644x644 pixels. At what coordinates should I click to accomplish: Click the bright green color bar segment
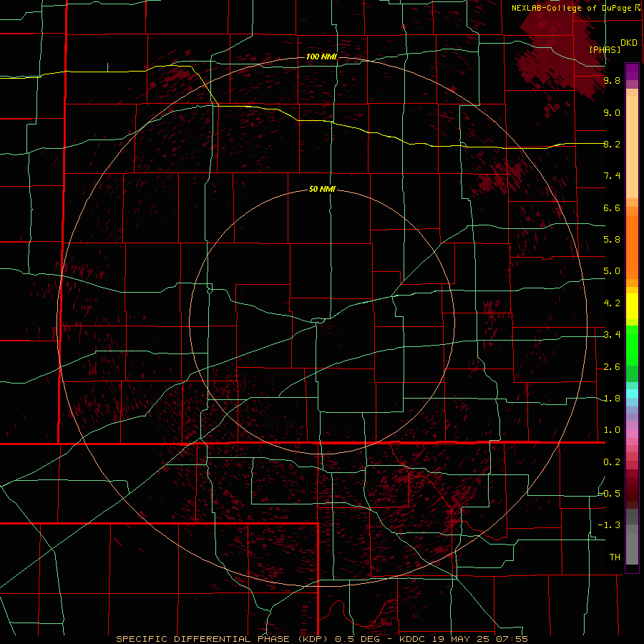pyautogui.click(x=632, y=346)
